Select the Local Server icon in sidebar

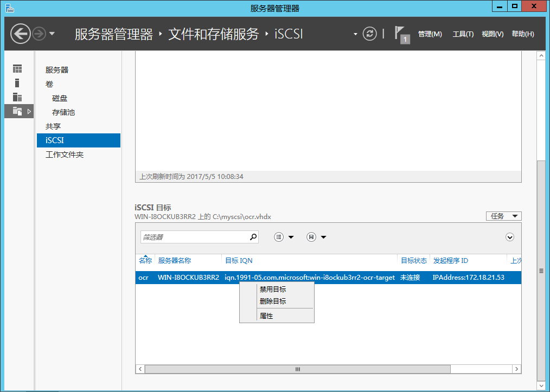pyautogui.click(x=17, y=83)
